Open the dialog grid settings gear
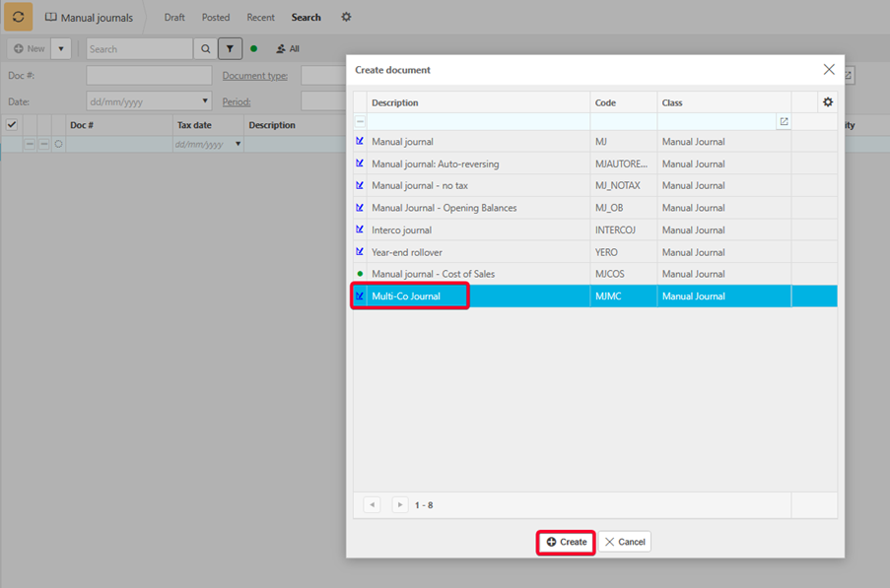 coord(828,102)
